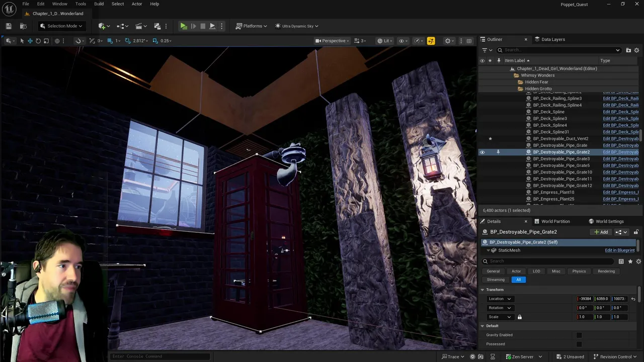Open the Selection Mode dropdown

click(61, 26)
